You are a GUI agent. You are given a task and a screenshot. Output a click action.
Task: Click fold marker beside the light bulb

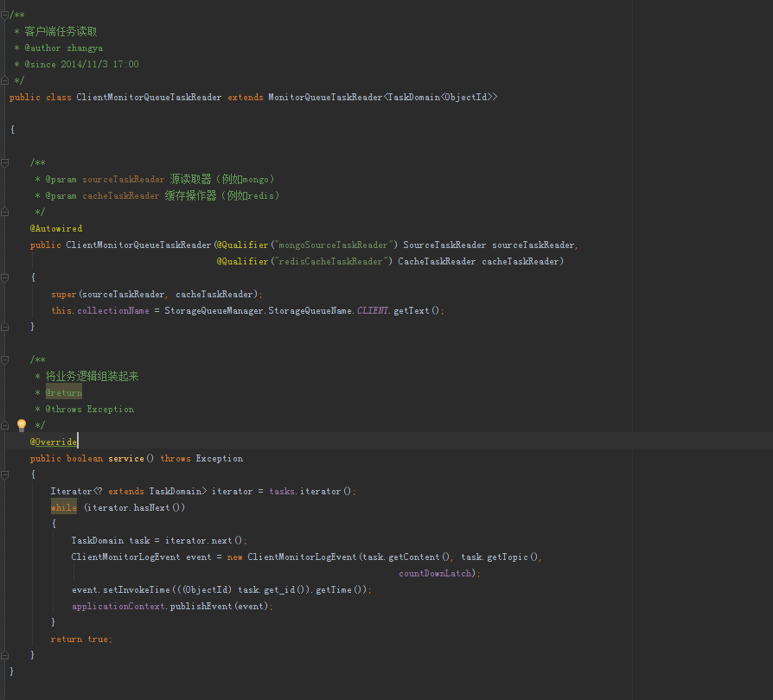pyautogui.click(x=4, y=425)
